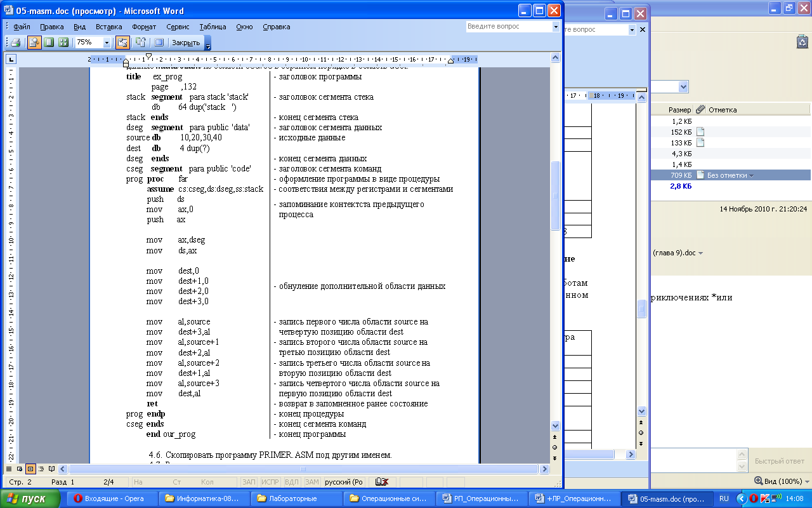812x508 pixels.
Task: Toggle ЗАП macro recording indicator
Action: [249, 482]
